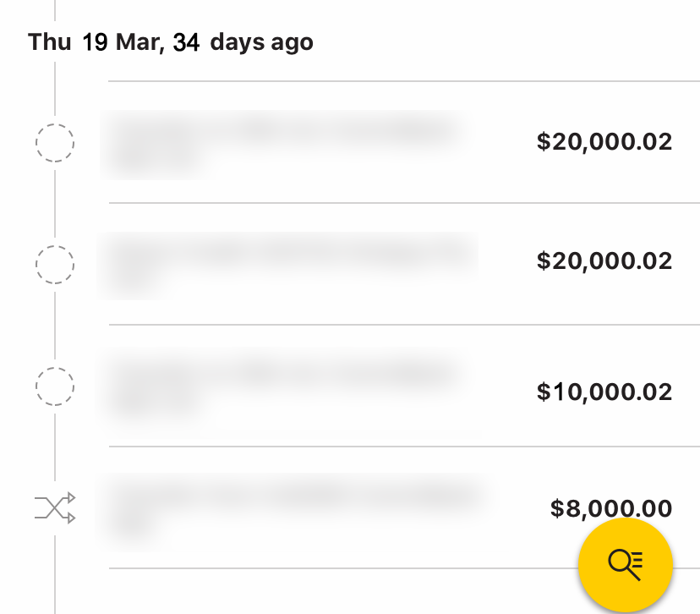The width and height of the screenshot is (700, 614).
Task: Select pending dashed circle beside first $20,000.02
Action: [x=55, y=143]
